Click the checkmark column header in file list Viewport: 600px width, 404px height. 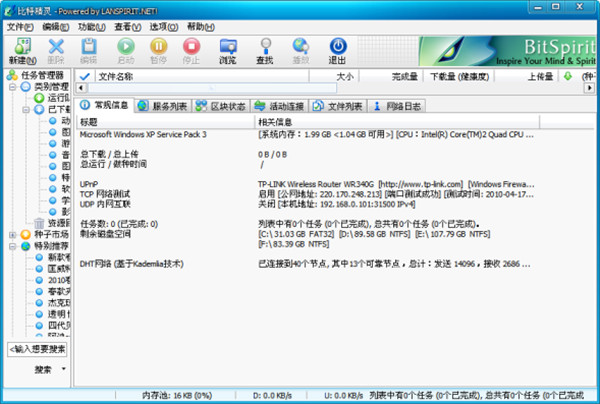[x=82, y=75]
